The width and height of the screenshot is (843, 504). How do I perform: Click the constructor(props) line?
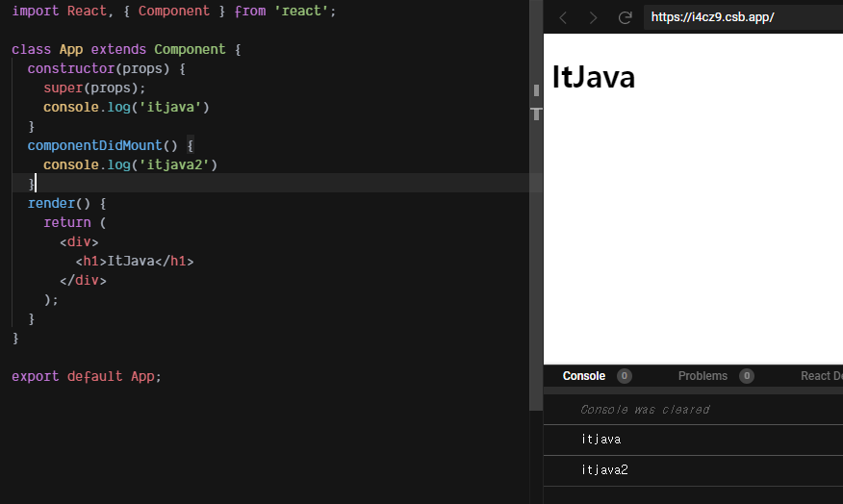(107, 69)
